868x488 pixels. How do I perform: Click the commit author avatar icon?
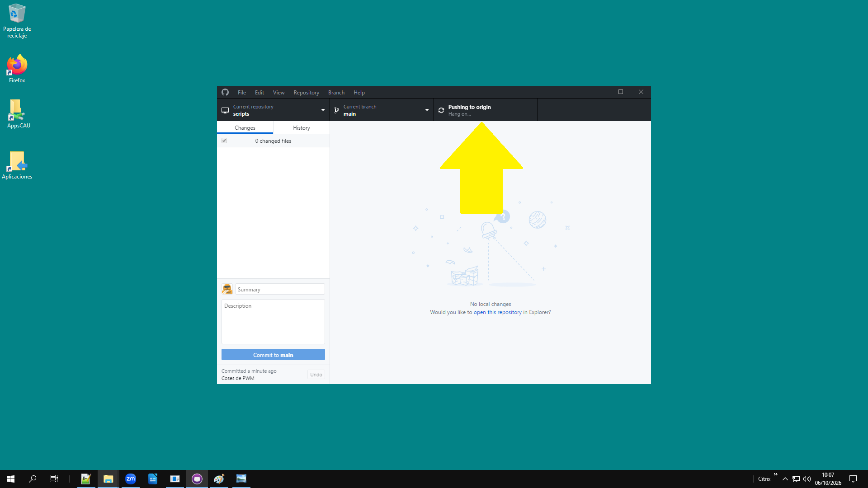click(227, 289)
